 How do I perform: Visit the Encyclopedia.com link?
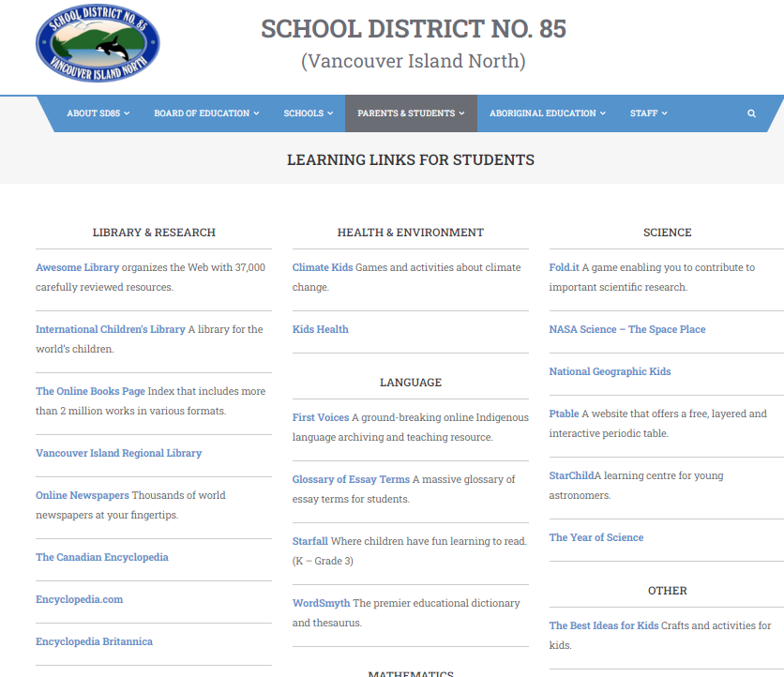(x=79, y=599)
